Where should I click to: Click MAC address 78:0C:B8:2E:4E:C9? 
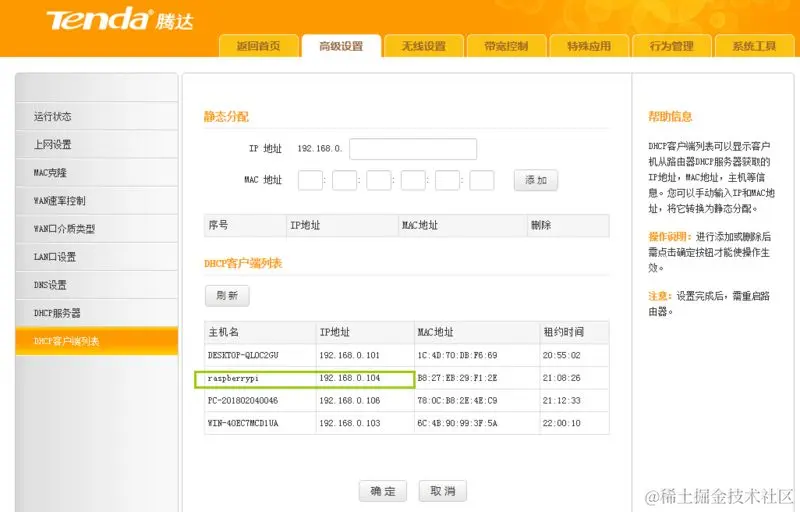[457, 400]
